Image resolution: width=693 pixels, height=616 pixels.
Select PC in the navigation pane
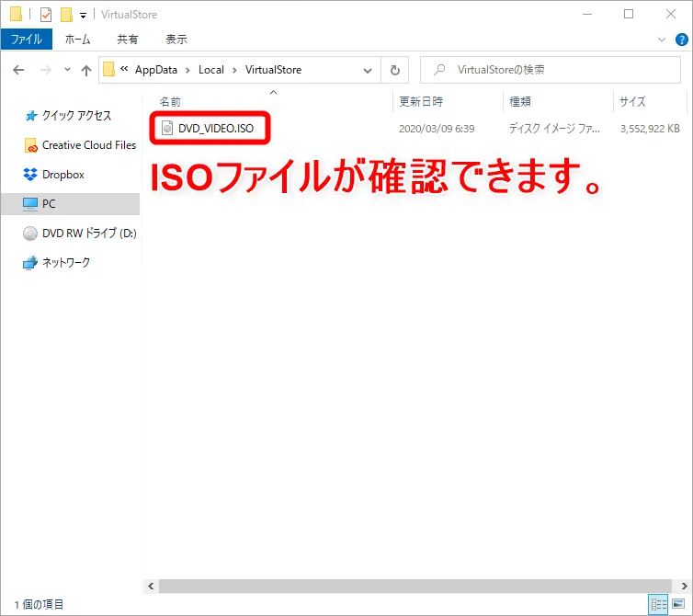70,204
